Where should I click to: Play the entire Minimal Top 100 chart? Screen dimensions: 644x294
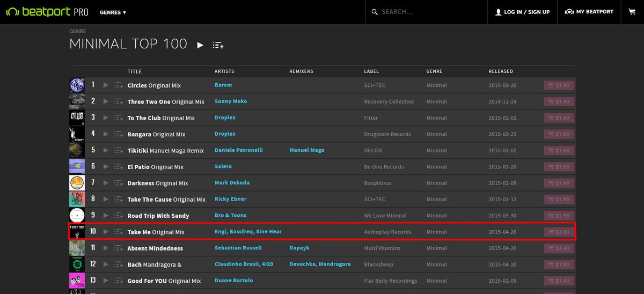(x=200, y=45)
